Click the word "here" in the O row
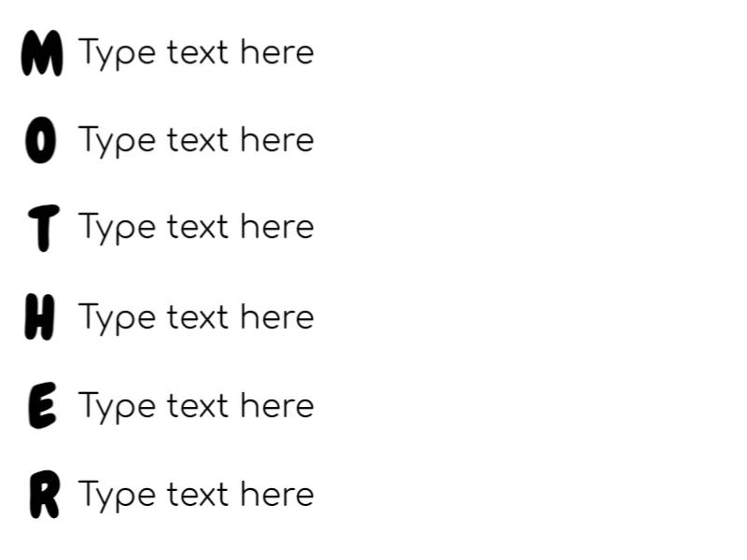 click(x=276, y=141)
